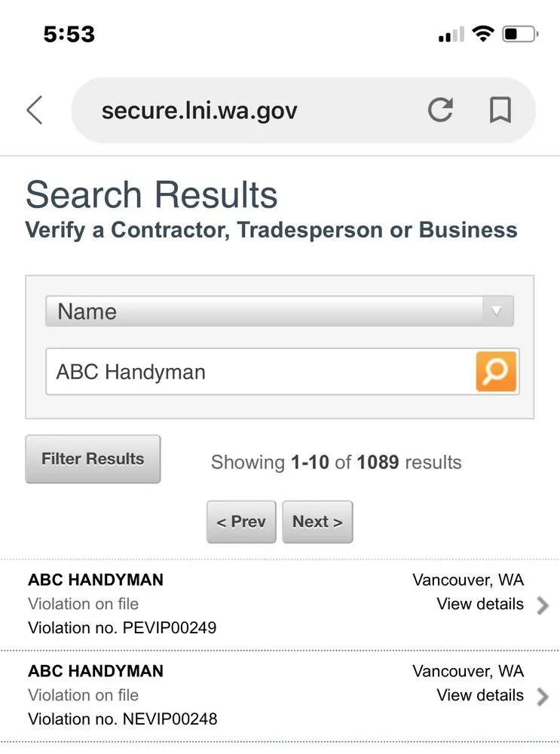Tap the Search Results page heading
The height and width of the screenshot is (754, 560).
click(151, 195)
